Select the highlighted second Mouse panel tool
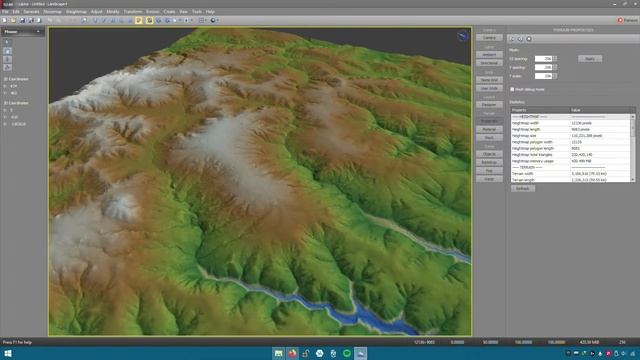The image size is (640, 360). (7, 51)
